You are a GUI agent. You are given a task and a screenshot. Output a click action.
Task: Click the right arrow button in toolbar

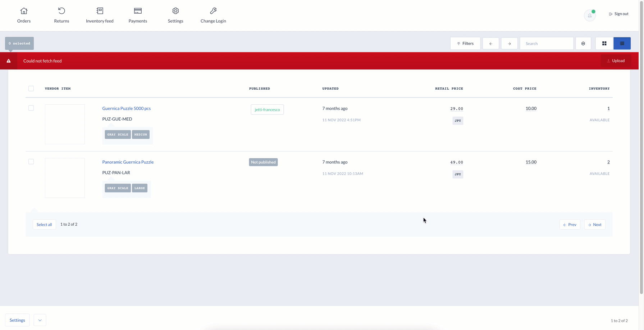click(509, 43)
